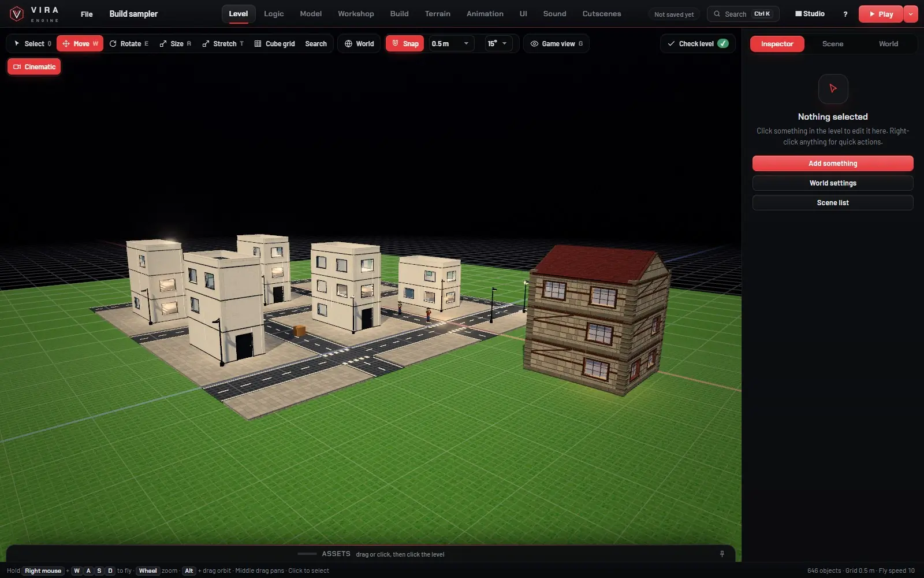Open the 0.5 m snap distance dropdown

[451, 43]
